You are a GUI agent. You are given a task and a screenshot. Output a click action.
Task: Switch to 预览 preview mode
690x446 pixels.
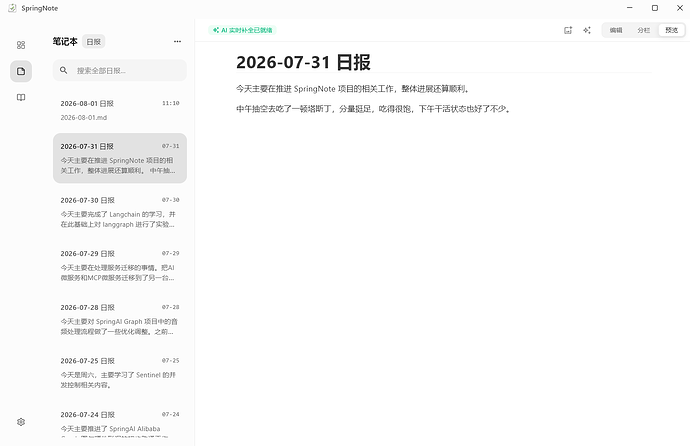[672, 30]
